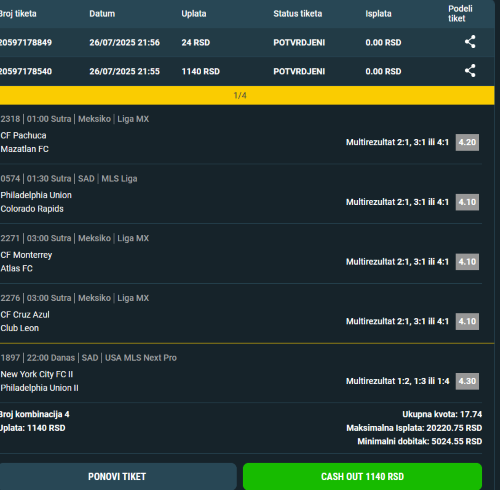Click the 4.10 odds for Monterrey match

click(x=467, y=262)
